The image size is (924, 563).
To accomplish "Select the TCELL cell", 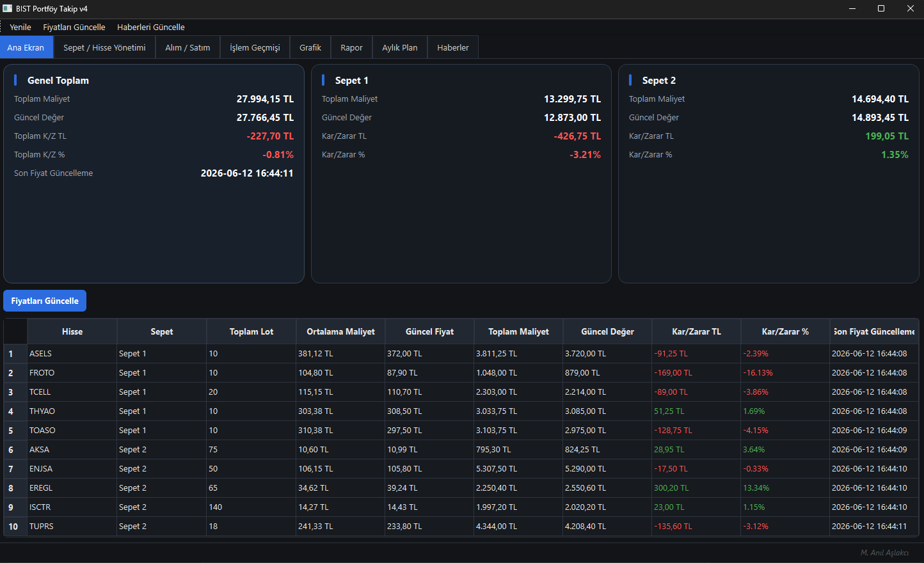I will pos(72,392).
